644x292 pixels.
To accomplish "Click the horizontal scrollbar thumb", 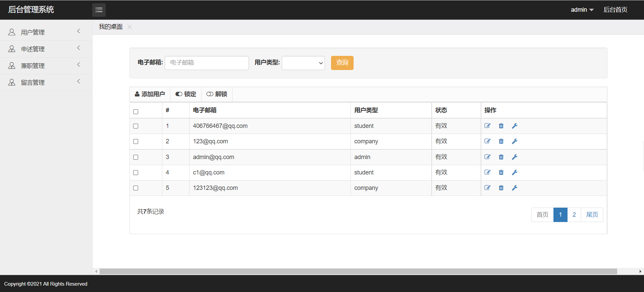I will 358,272.
